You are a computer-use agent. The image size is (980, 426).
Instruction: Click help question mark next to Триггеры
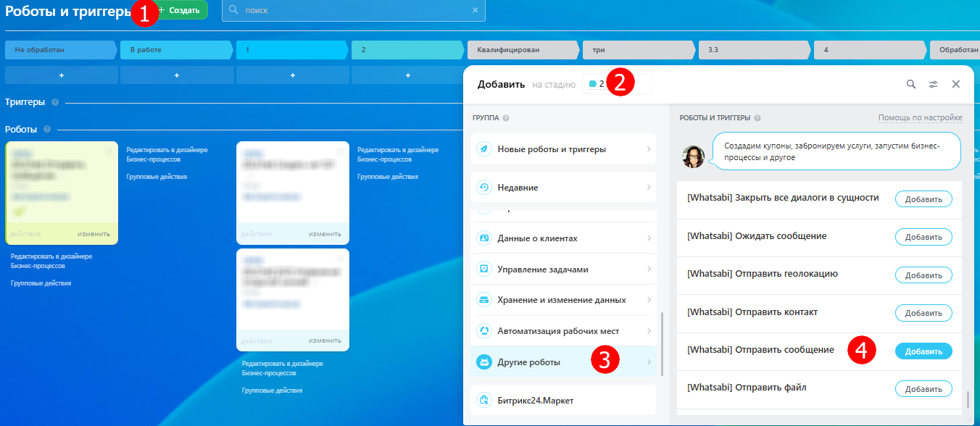(55, 103)
